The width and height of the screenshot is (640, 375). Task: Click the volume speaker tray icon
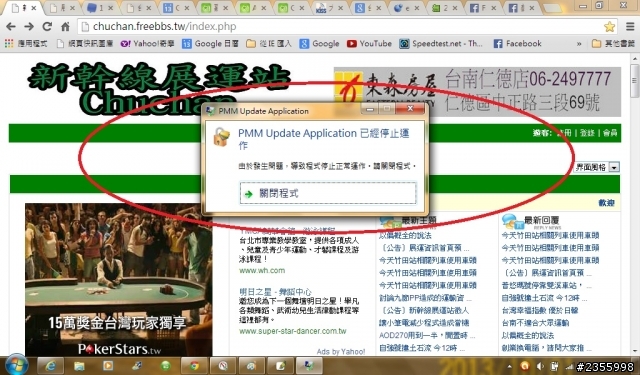tap(540, 366)
